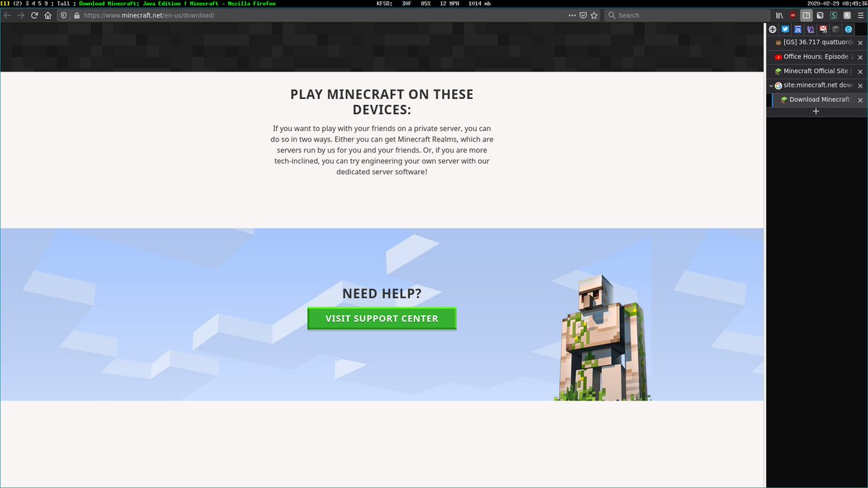
Task: Close the [GS] 36.717 tab
Action: pos(860,43)
